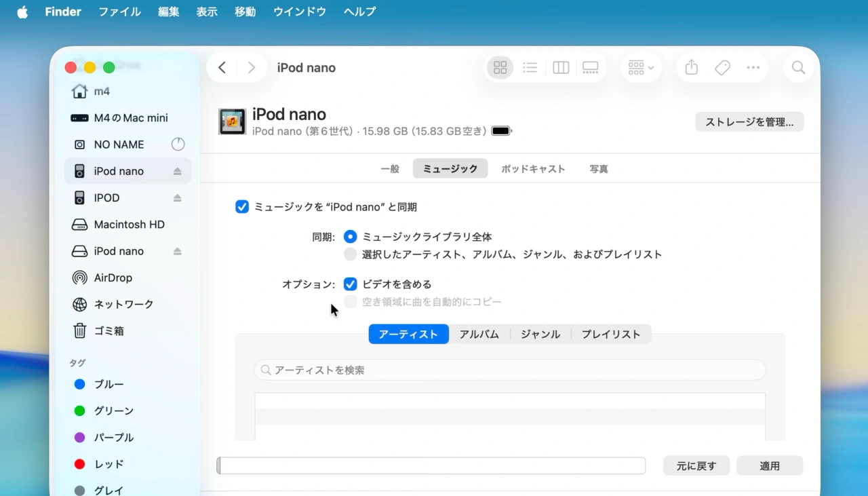Select the ジャンル segment

point(540,335)
